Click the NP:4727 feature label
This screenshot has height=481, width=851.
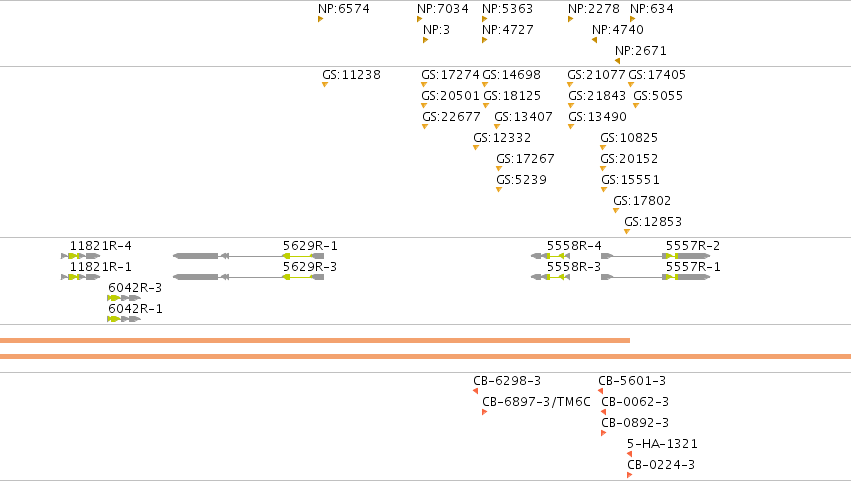click(507, 30)
